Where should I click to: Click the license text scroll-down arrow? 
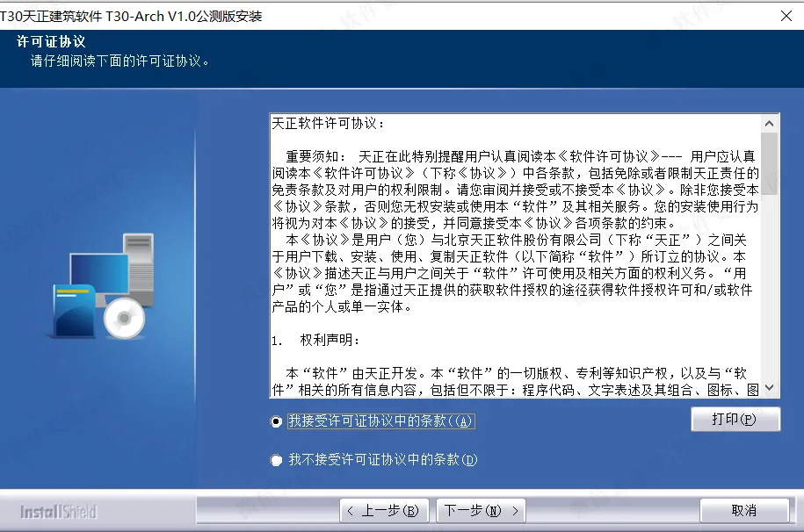tap(769, 388)
